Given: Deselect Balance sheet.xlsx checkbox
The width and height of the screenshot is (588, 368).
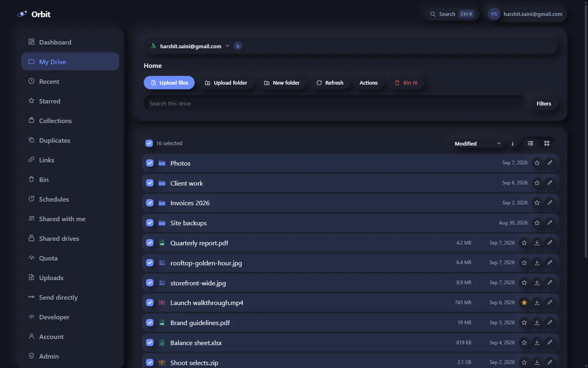Looking at the screenshot, I should (x=150, y=343).
